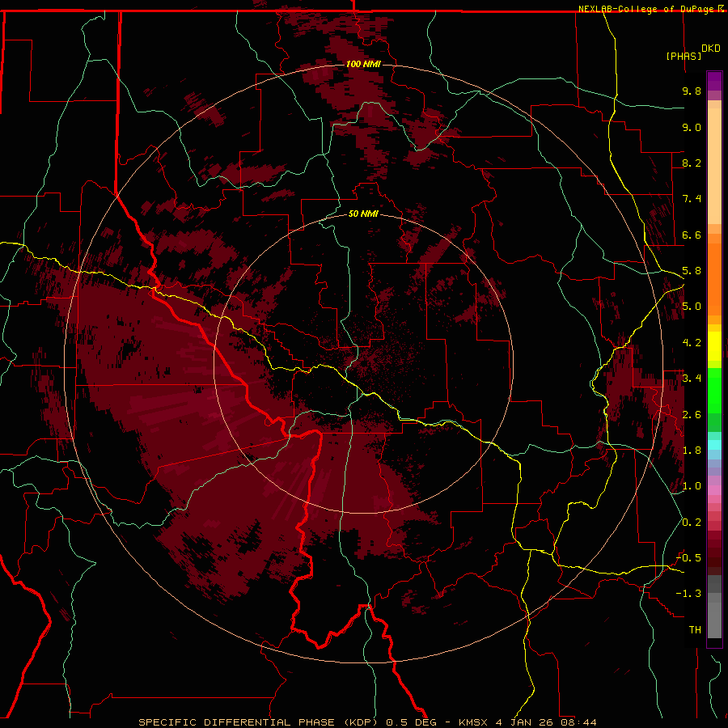Click the 1.8 value on the legend

coord(692,451)
